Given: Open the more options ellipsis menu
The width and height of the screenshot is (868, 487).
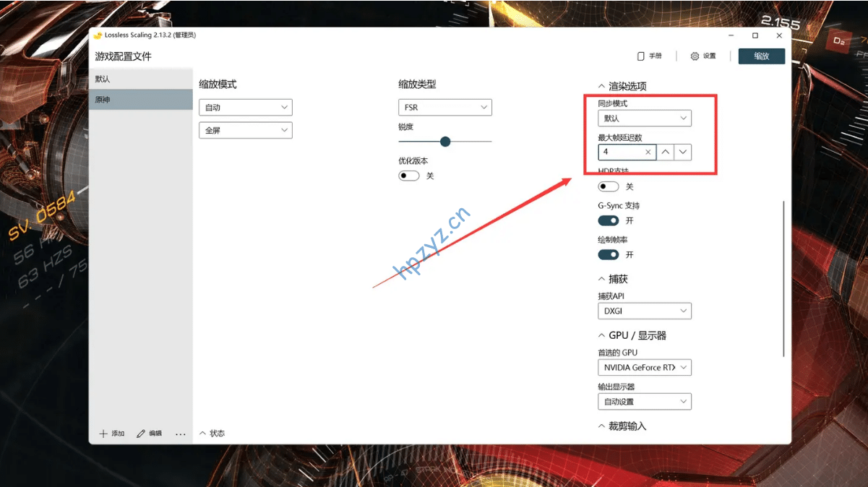Looking at the screenshot, I should coord(181,434).
